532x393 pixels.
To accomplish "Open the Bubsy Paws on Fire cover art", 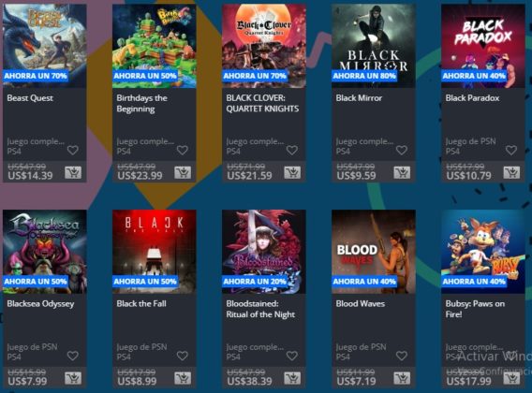I will tap(483, 252).
